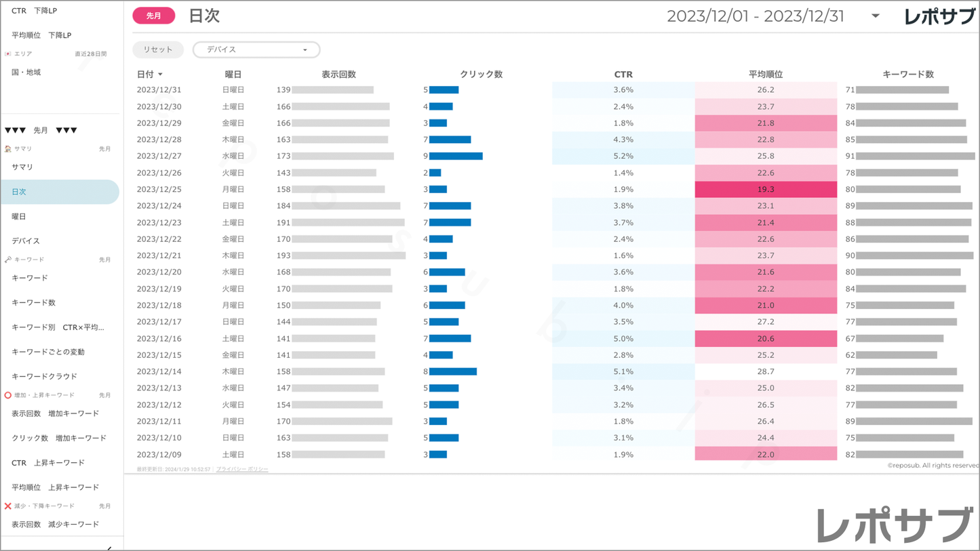This screenshot has width=980, height=551.
Task: Expand the date range picker arrow
Action: tap(876, 16)
